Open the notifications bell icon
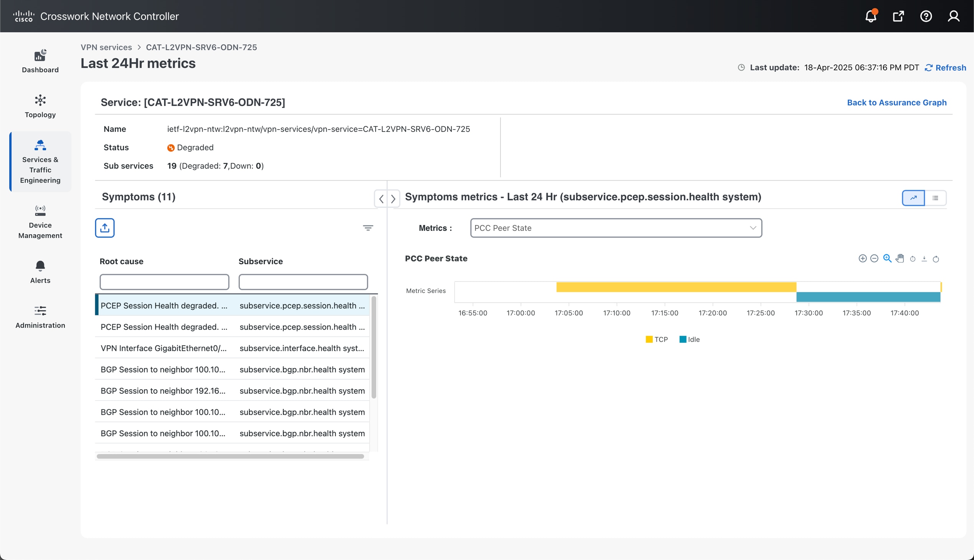The height and width of the screenshot is (560, 974). (871, 16)
